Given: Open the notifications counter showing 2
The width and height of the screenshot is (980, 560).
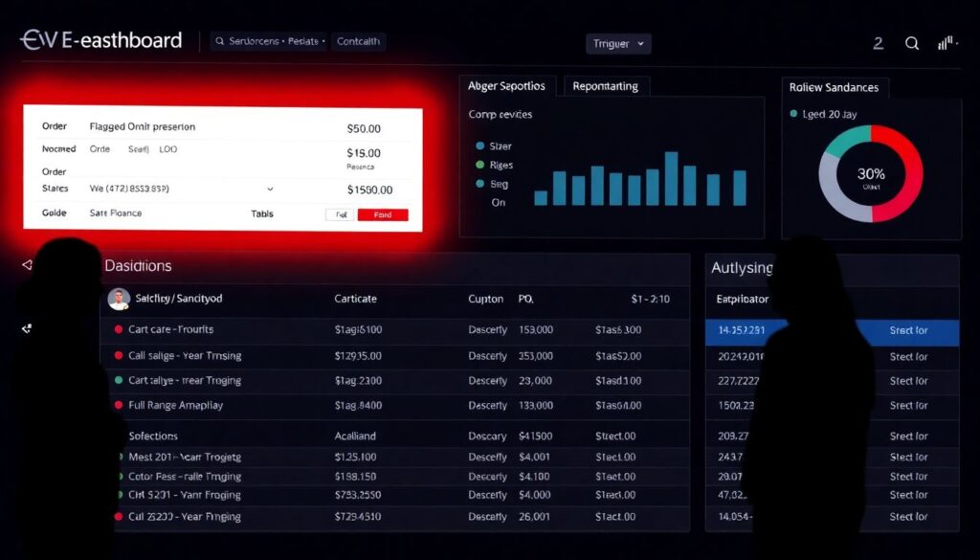Looking at the screenshot, I should pos(879,43).
